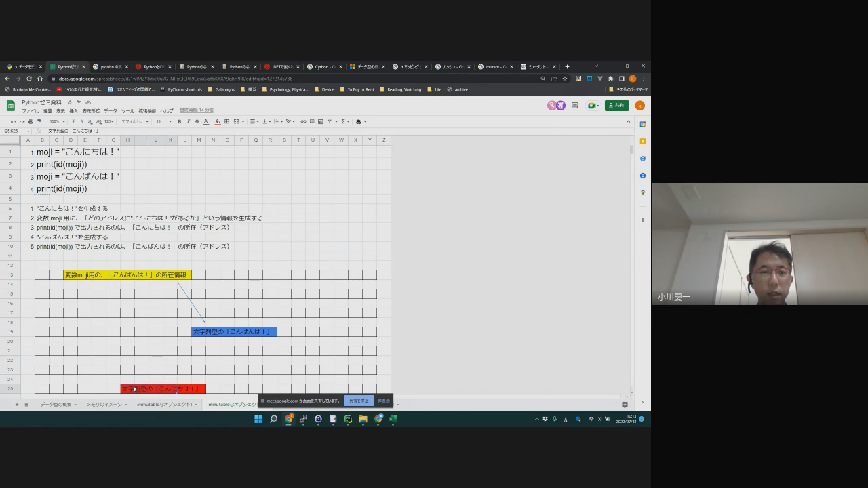Open the borders tool
Image resolution: width=868 pixels, height=488 pixels.
[x=226, y=122]
